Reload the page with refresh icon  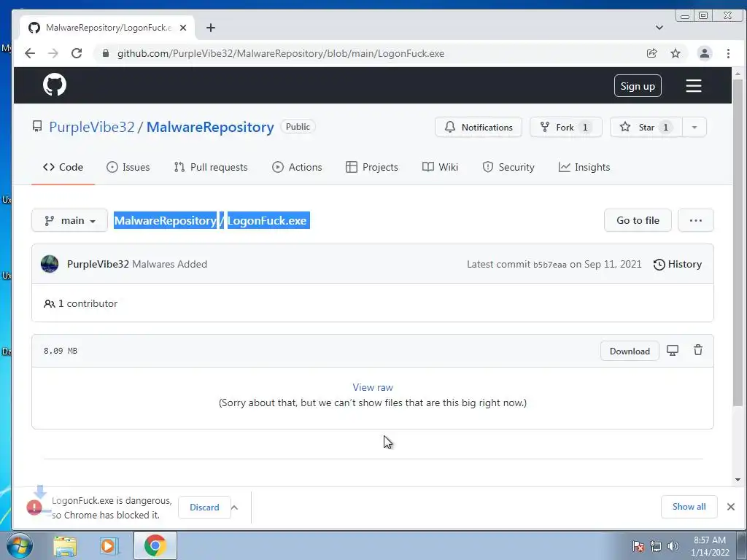coord(77,53)
